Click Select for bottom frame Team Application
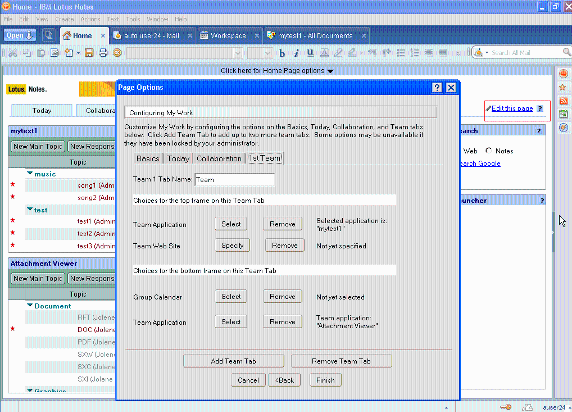The image size is (572, 412). 231,322
